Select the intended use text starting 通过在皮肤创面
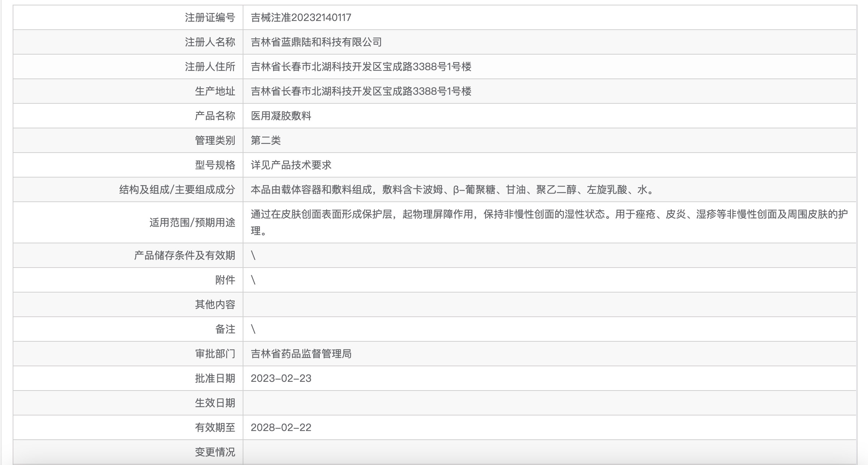The height and width of the screenshot is (465, 868). 549,222
